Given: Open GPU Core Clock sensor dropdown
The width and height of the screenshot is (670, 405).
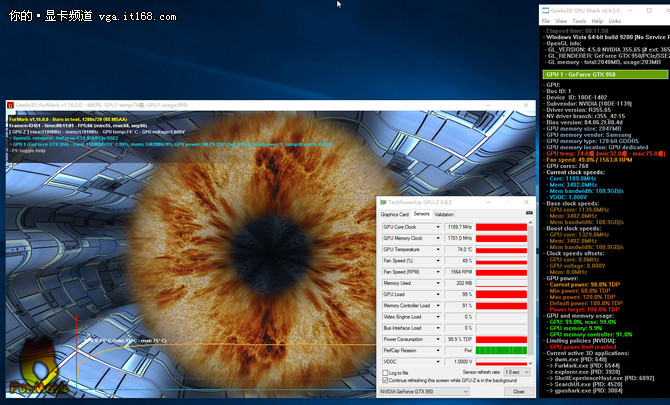Looking at the screenshot, I should 438,227.
